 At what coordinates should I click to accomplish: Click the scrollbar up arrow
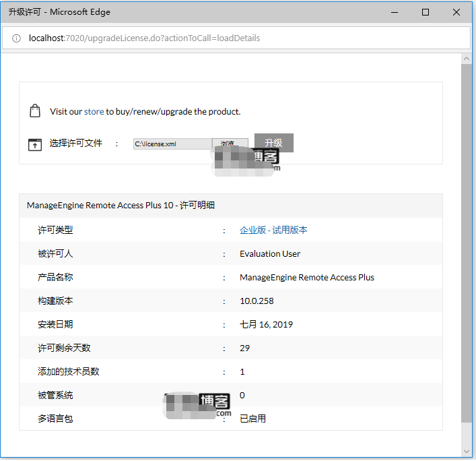point(467,59)
